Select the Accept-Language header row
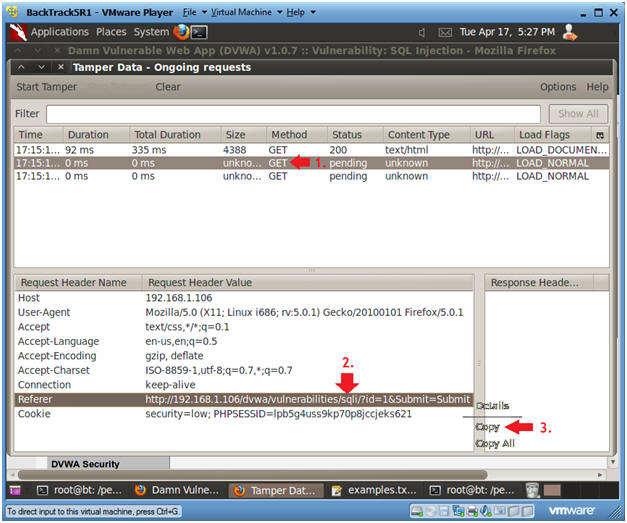This screenshot has width=627, height=523. point(244,341)
